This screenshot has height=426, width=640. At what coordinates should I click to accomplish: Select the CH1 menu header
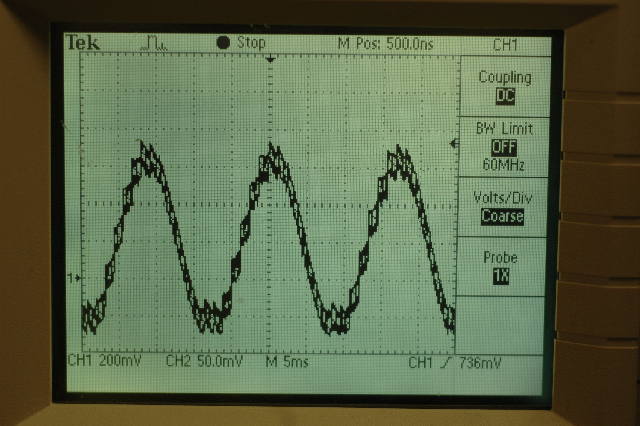504,45
